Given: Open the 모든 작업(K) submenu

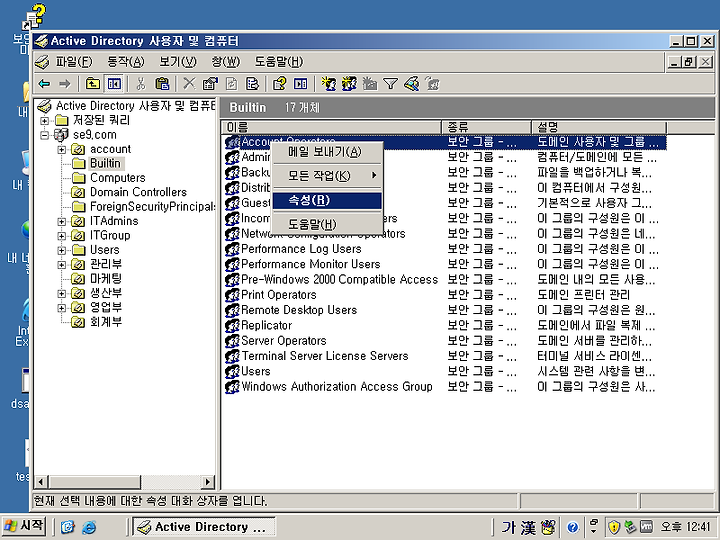Looking at the screenshot, I should [327, 175].
